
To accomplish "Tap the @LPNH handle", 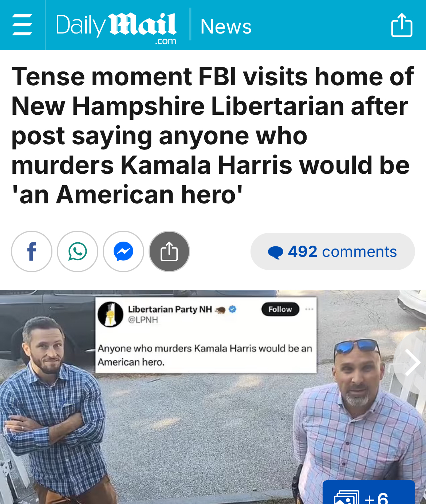I will 143,320.
